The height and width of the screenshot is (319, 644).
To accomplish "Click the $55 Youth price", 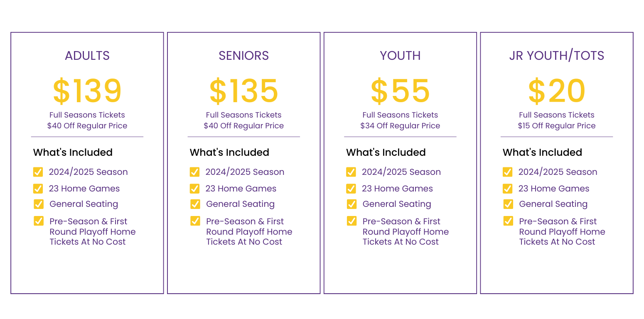I will click(400, 91).
